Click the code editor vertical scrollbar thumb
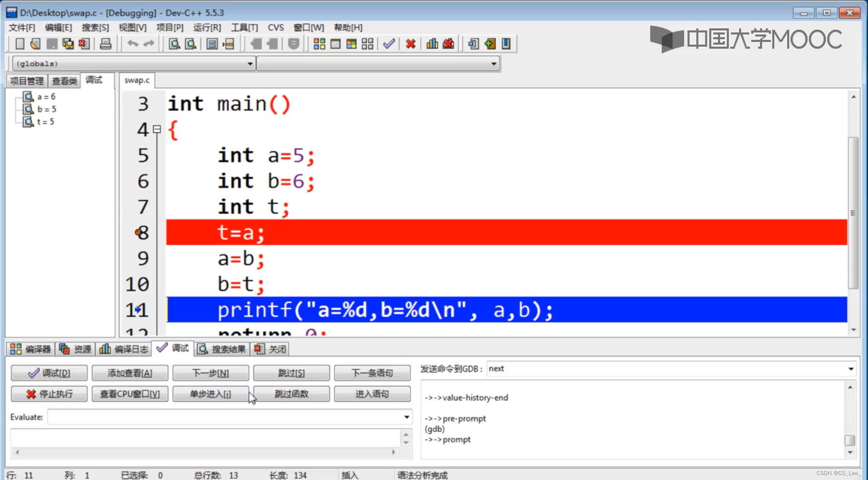The width and height of the screenshot is (868, 480). click(x=853, y=213)
